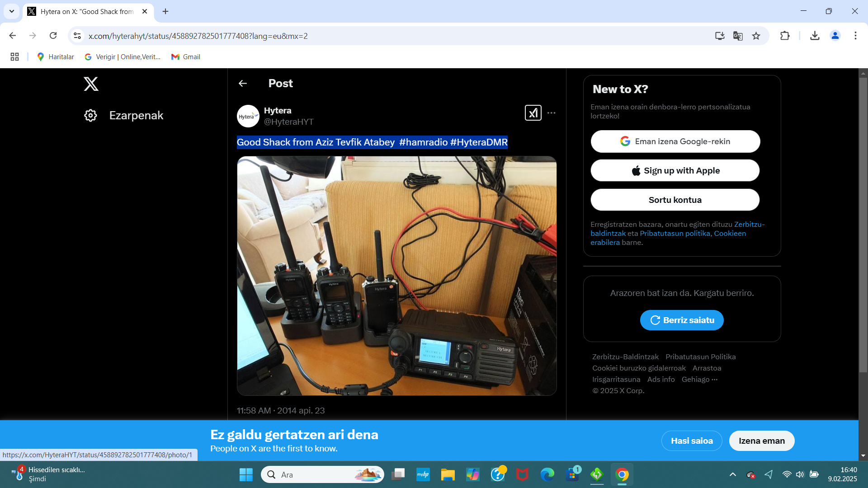This screenshot has height=488, width=868.
Task: Open Google Translate page icon
Action: click(738, 36)
